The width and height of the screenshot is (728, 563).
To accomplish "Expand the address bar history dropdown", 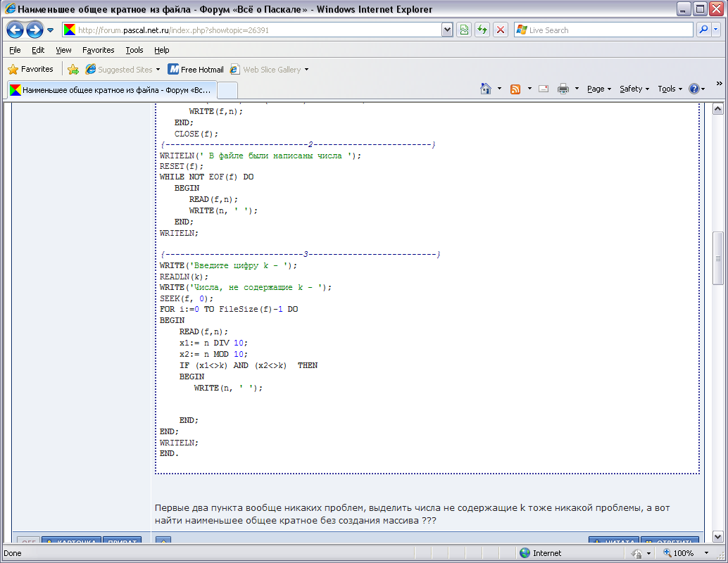I will coord(447,30).
